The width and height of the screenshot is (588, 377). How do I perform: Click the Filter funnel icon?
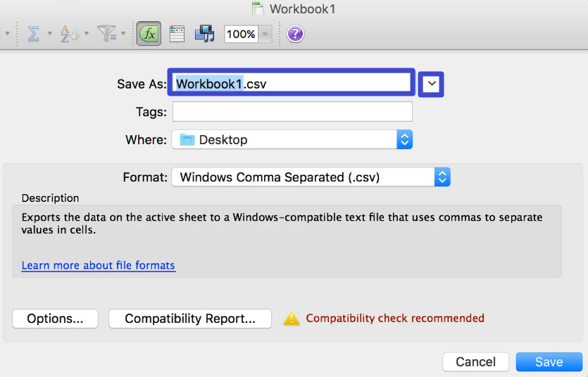(x=106, y=33)
